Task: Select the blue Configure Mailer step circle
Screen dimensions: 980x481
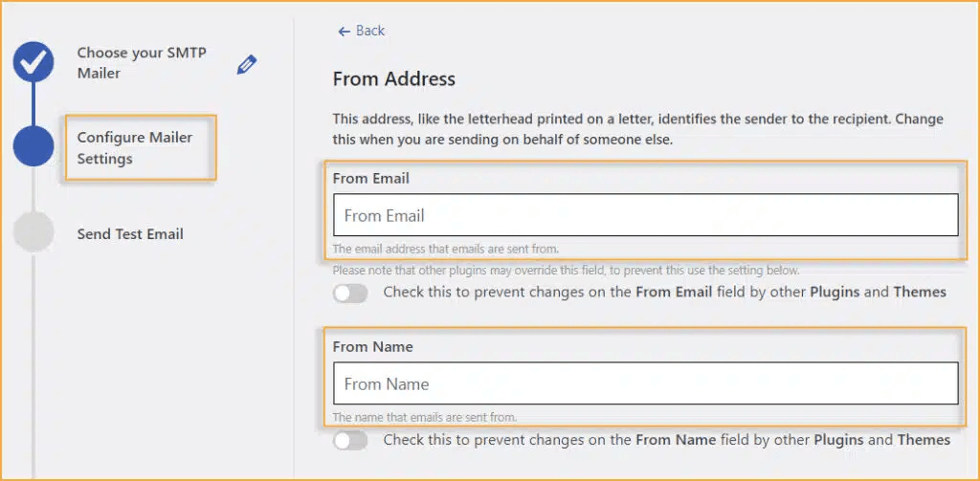Action: tap(33, 146)
